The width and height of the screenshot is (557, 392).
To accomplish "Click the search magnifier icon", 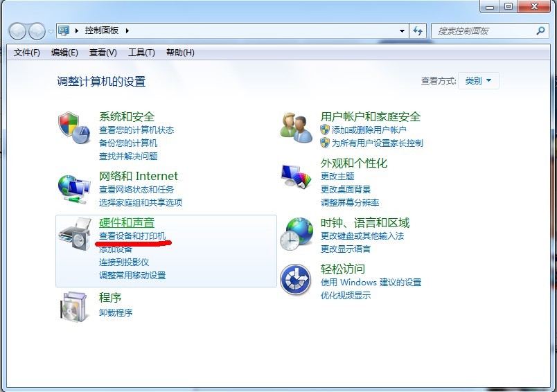I will pos(540,31).
